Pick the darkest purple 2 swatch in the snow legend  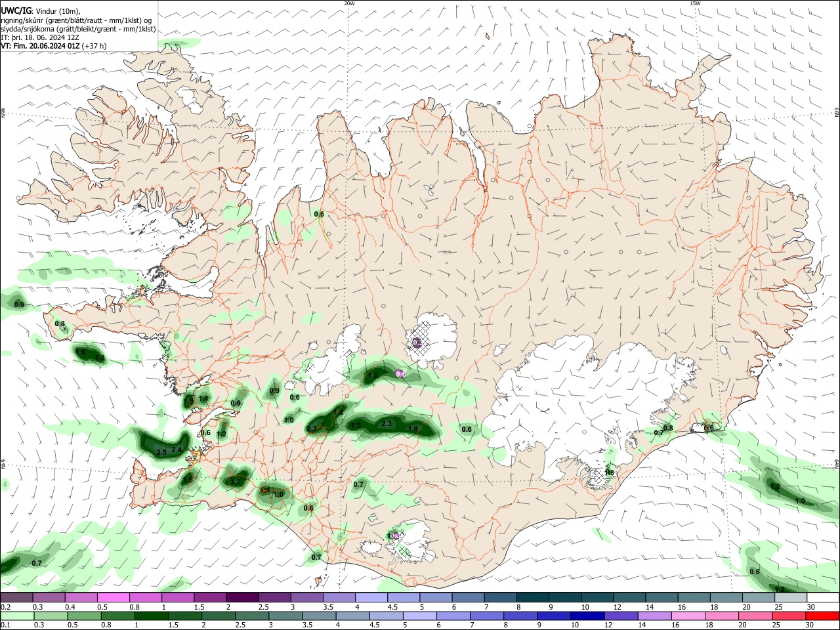coord(241,597)
